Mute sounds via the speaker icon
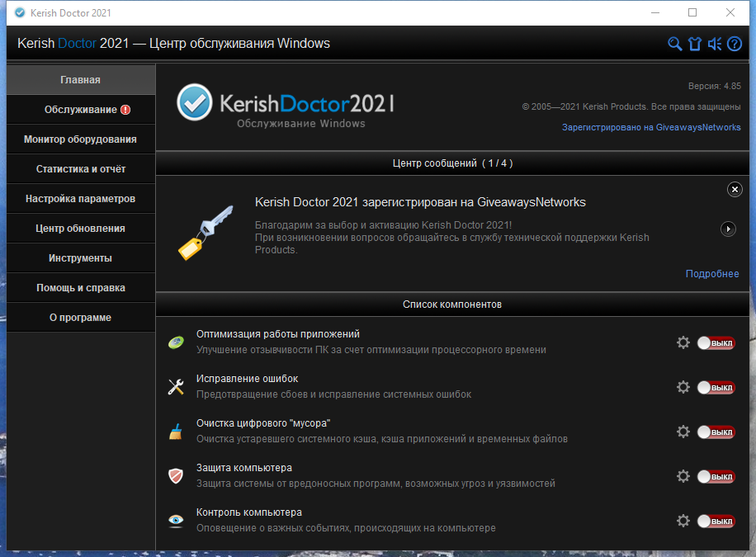Screen dimensions: 756x557 click(x=715, y=44)
